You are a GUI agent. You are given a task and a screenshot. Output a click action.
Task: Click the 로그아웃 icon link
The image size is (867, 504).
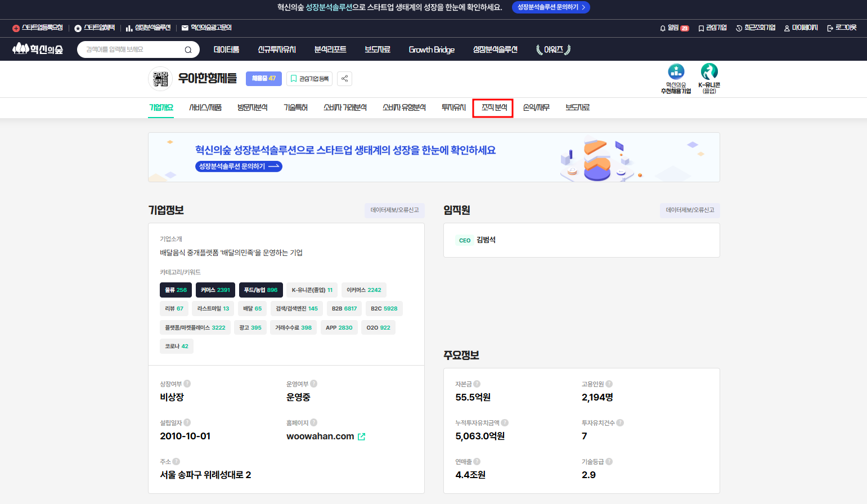(x=842, y=28)
